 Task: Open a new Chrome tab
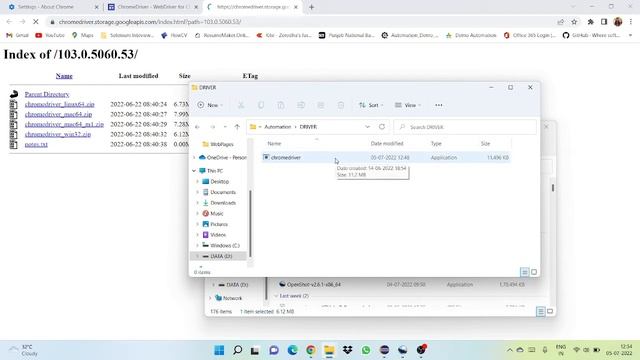(311, 7)
